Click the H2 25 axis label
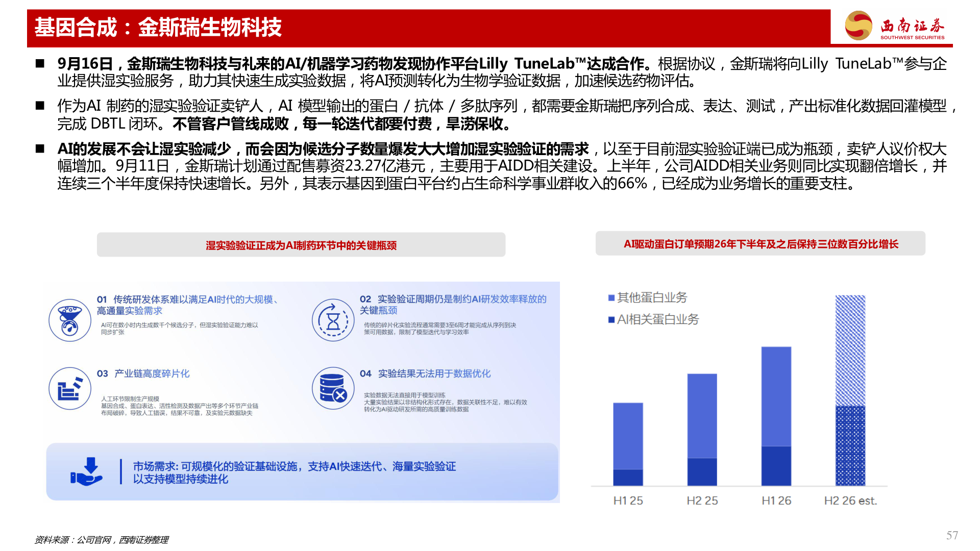Image resolution: width=980 pixels, height=551 pixels. [702, 501]
